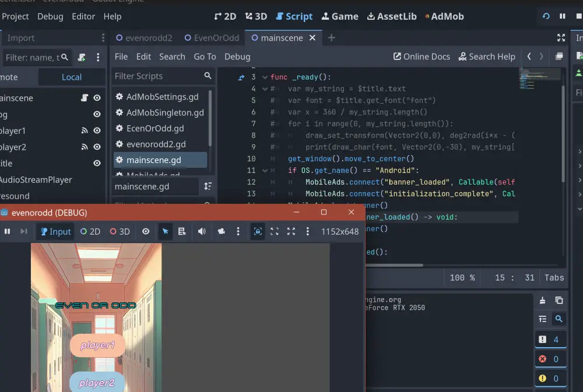Open the Import dock options menu
The width and height of the screenshot is (583, 392).
click(x=103, y=38)
